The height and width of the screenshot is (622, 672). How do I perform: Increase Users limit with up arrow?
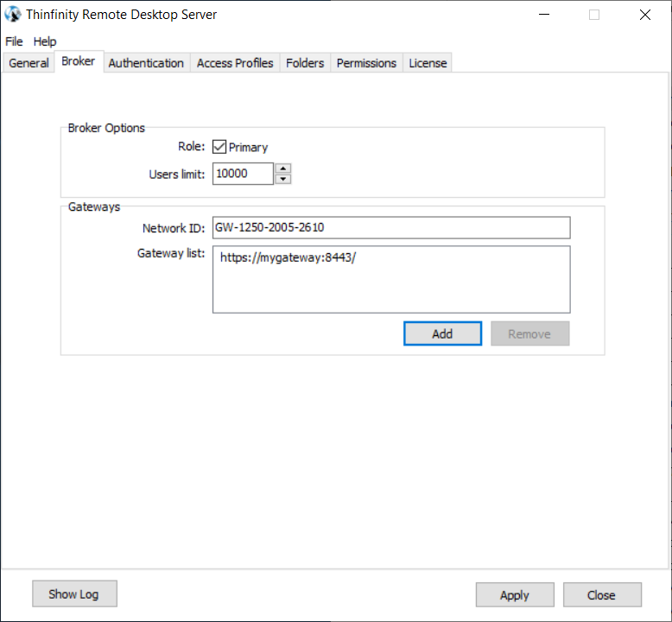[282, 168]
